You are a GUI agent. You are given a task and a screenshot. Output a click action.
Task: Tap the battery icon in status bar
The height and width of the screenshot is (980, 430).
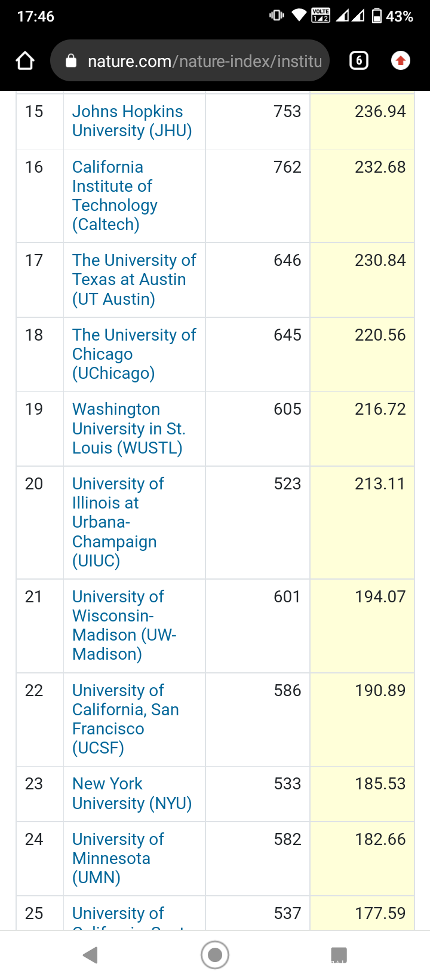point(377,16)
